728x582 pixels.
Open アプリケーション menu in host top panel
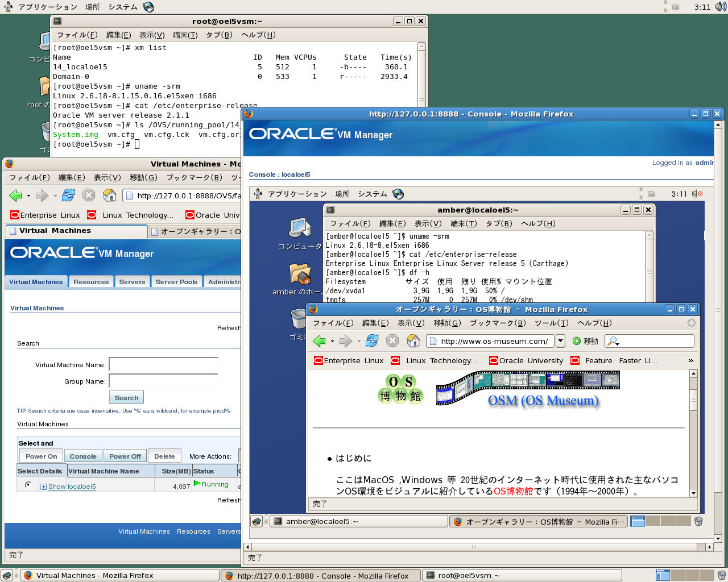pos(48,7)
